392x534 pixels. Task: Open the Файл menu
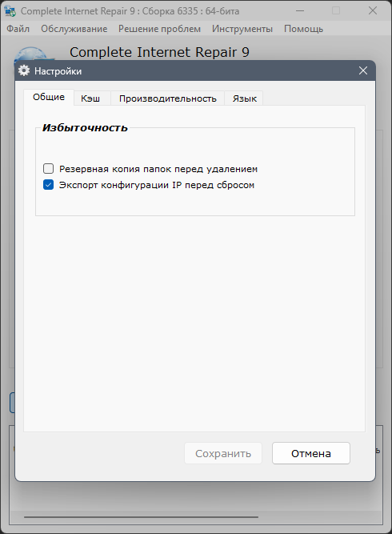18,29
